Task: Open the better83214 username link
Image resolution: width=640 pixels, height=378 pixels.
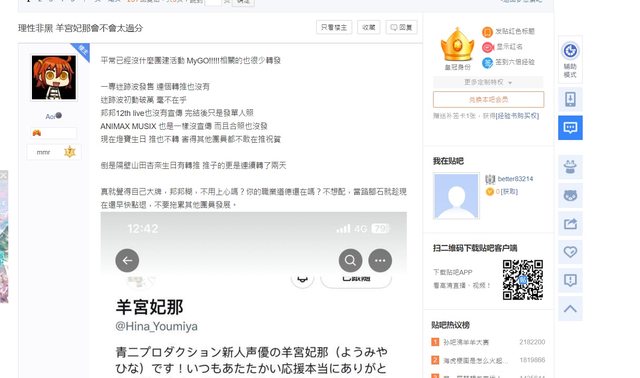Action: (x=515, y=179)
